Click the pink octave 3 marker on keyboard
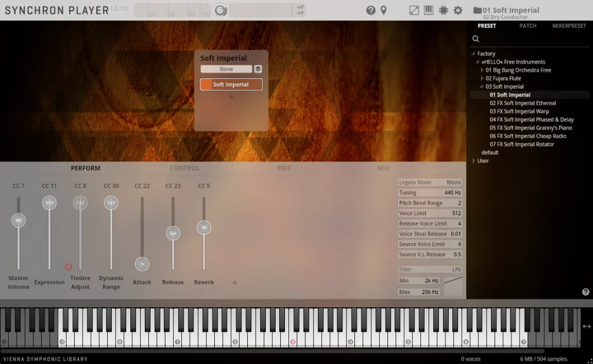The height and width of the screenshot is (364, 593). point(292,341)
